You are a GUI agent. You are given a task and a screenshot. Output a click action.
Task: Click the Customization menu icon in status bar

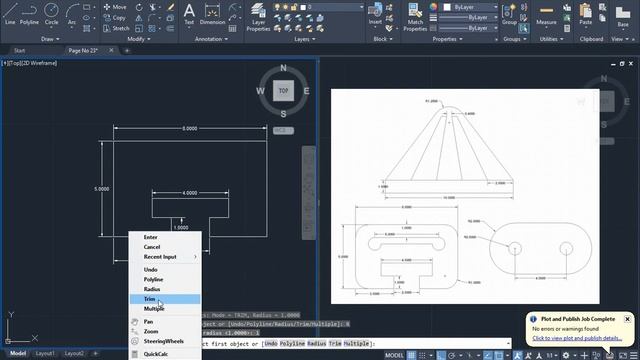[633, 356]
